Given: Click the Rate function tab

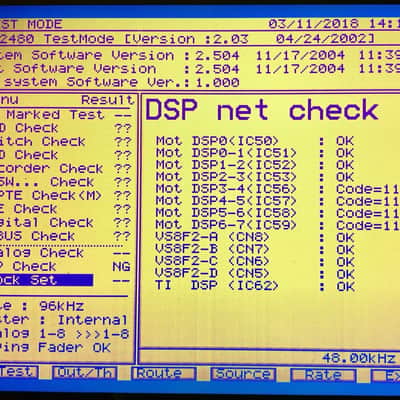Looking at the screenshot, I should coord(323,375).
